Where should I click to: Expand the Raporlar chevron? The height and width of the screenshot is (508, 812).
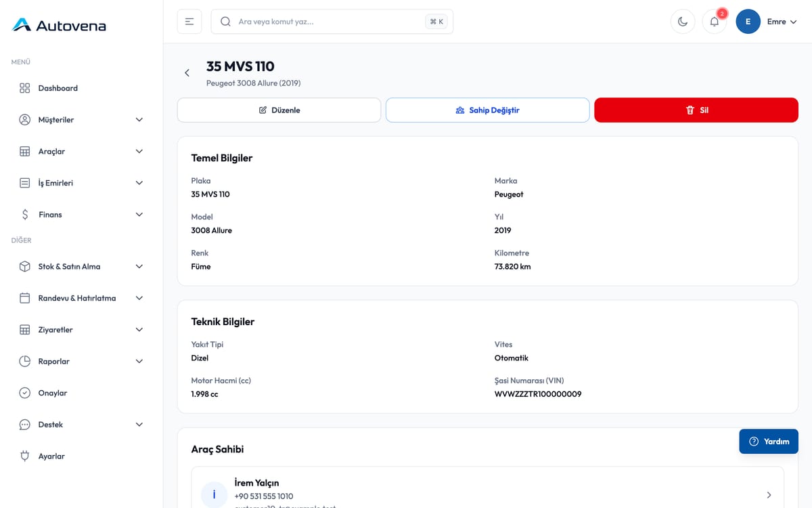click(139, 361)
